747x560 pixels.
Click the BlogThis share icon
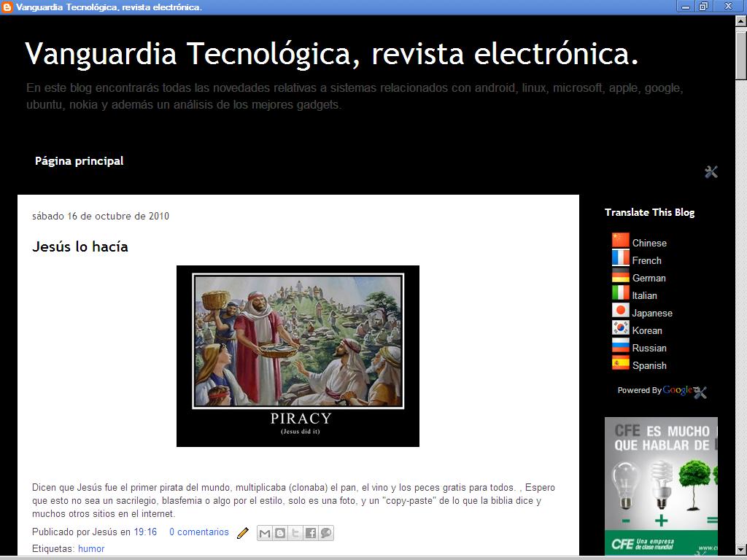click(x=280, y=533)
